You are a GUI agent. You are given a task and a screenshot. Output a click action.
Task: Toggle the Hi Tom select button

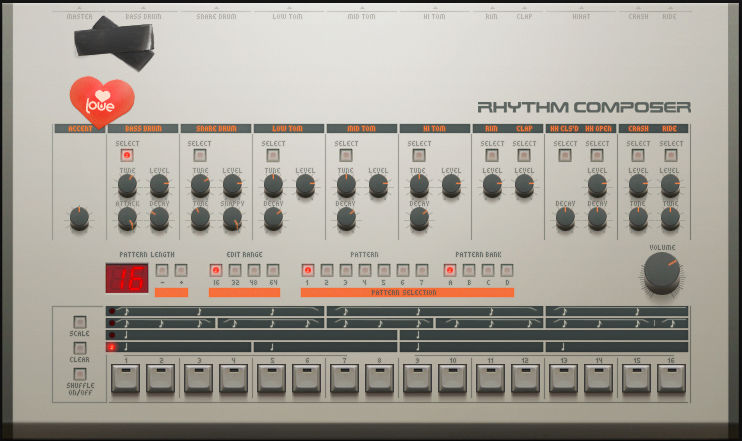[419, 155]
